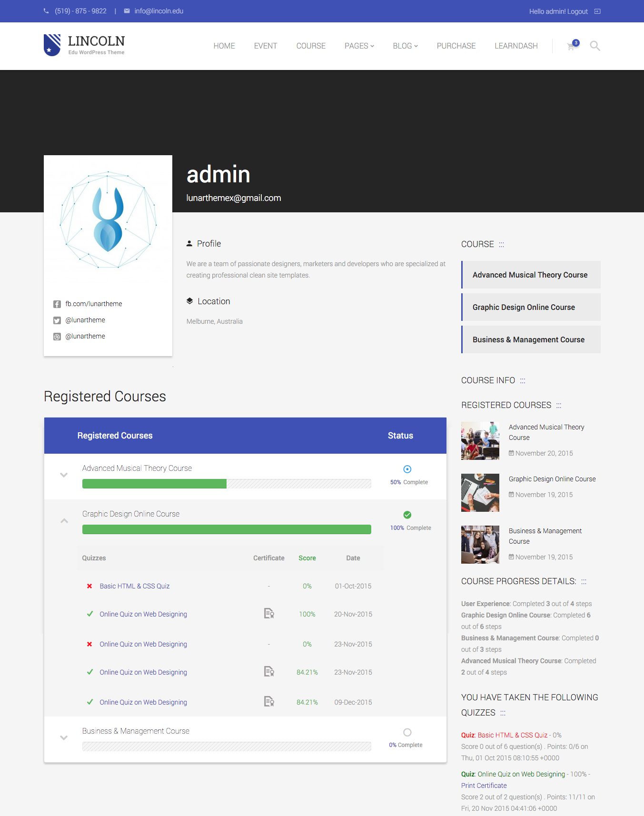Open the COURSE menu item

pyautogui.click(x=311, y=46)
